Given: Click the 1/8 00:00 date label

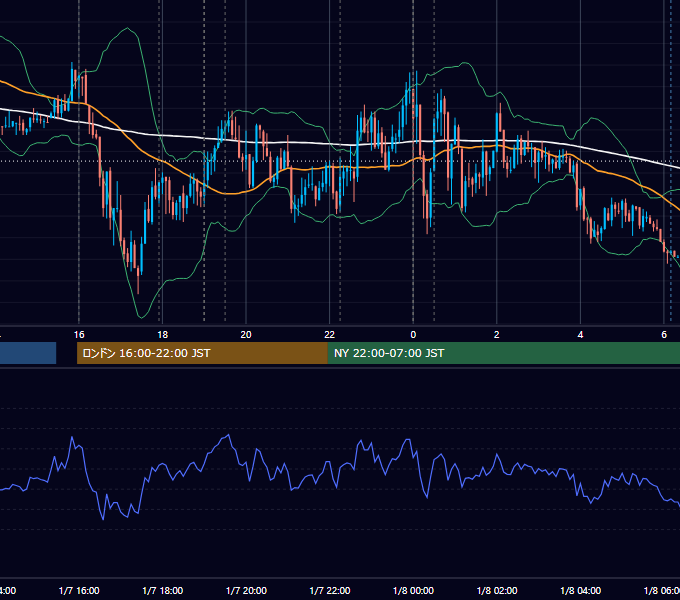Looking at the screenshot, I should click(x=413, y=590).
